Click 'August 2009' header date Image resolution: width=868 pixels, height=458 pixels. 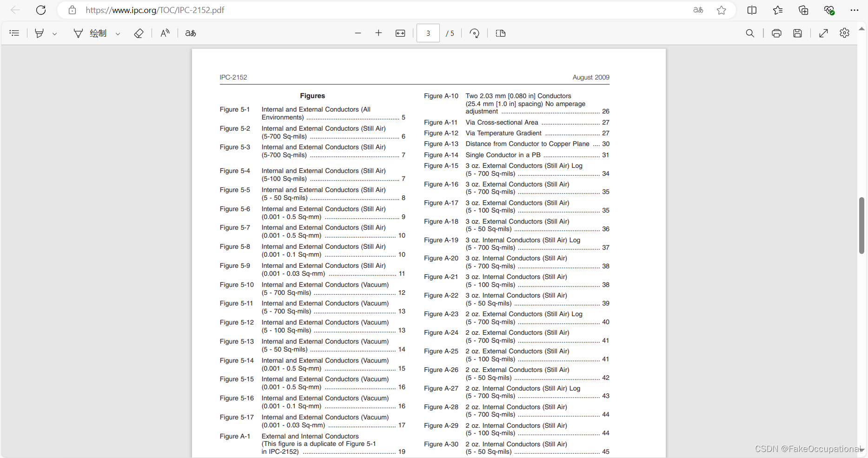[x=591, y=77]
